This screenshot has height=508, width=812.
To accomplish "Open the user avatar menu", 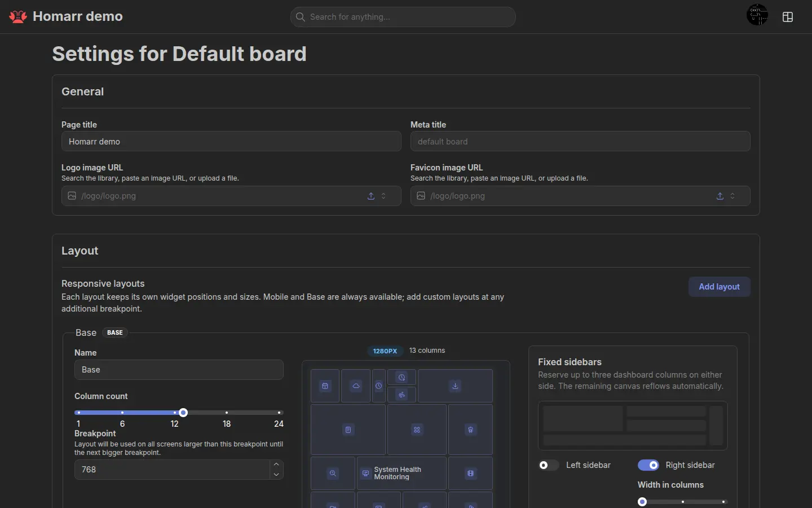I will (x=757, y=16).
